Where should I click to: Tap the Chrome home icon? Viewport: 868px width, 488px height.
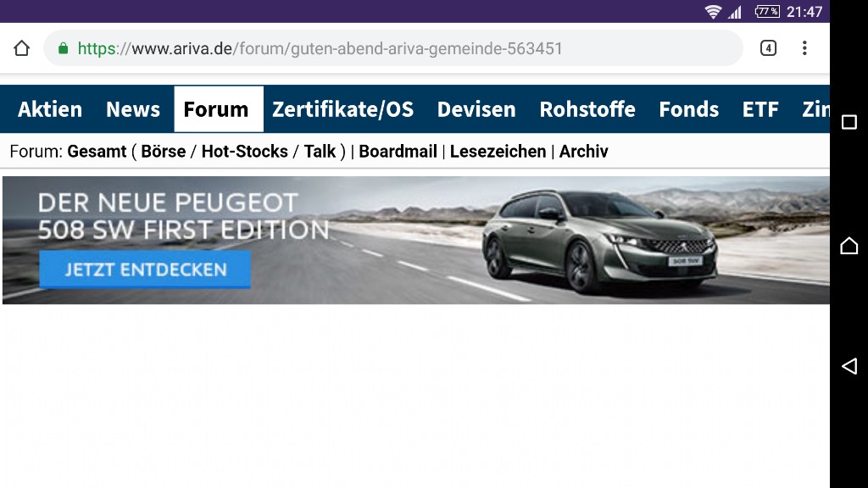click(21, 48)
